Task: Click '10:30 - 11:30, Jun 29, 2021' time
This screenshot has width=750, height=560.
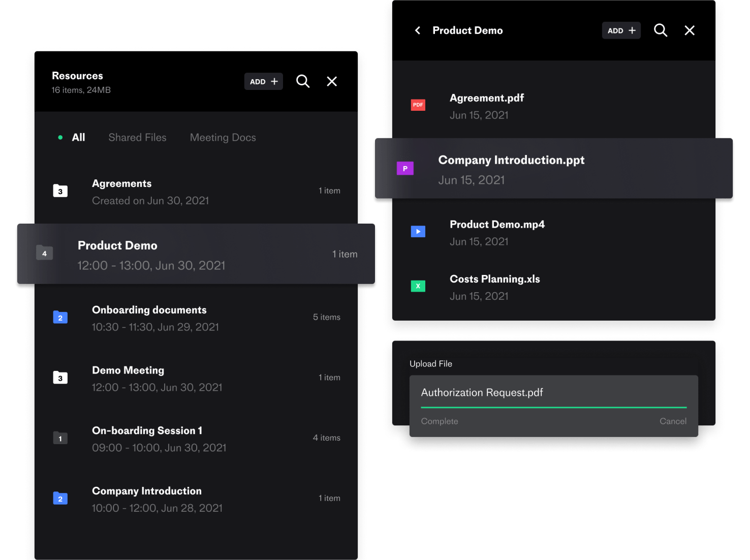Action: [155, 327]
